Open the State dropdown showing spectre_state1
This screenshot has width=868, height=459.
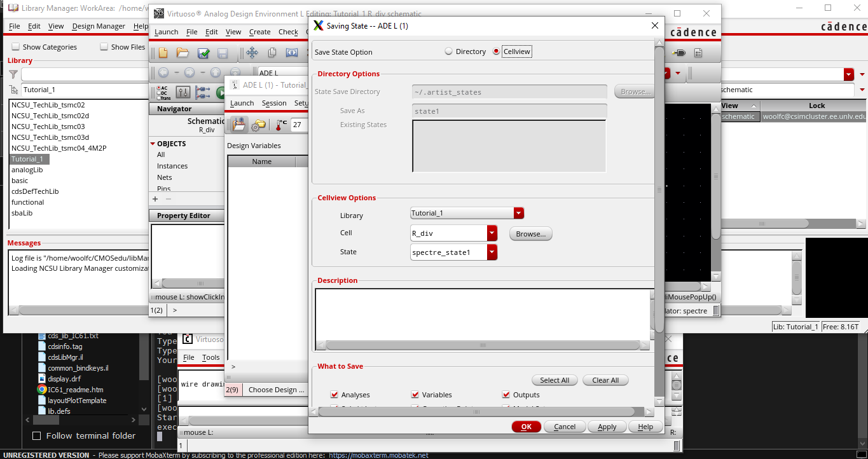(492, 252)
